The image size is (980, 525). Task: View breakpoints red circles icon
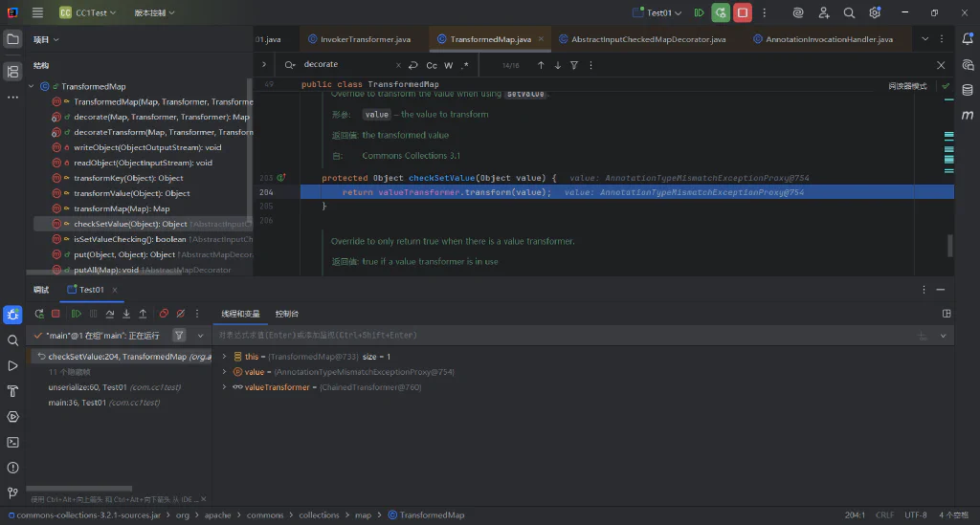164,314
